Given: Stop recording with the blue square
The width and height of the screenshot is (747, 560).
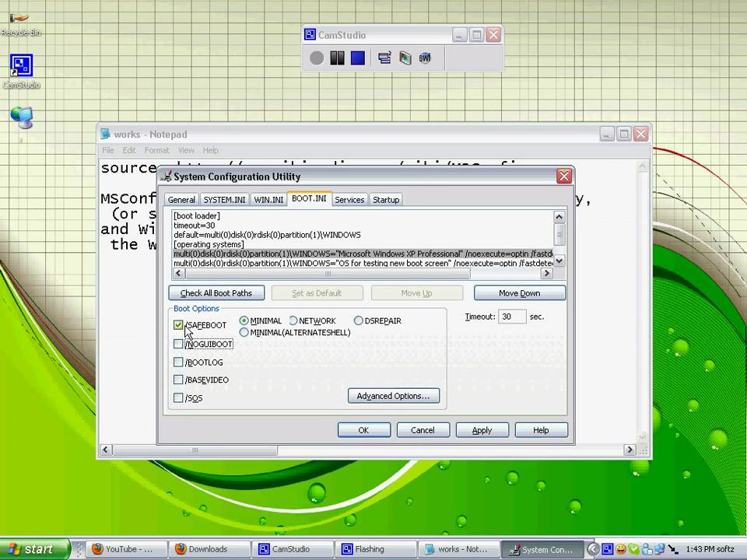Looking at the screenshot, I should [358, 58].
